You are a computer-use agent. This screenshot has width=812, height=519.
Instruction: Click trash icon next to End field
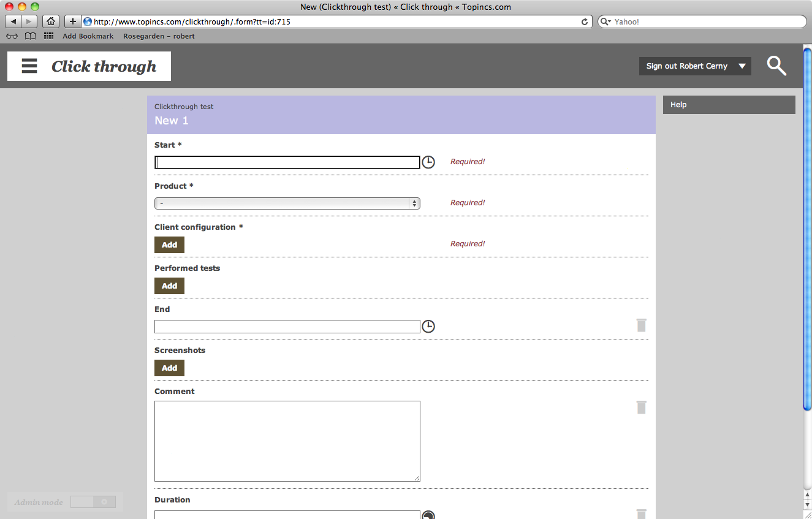(x=641, y=325)
